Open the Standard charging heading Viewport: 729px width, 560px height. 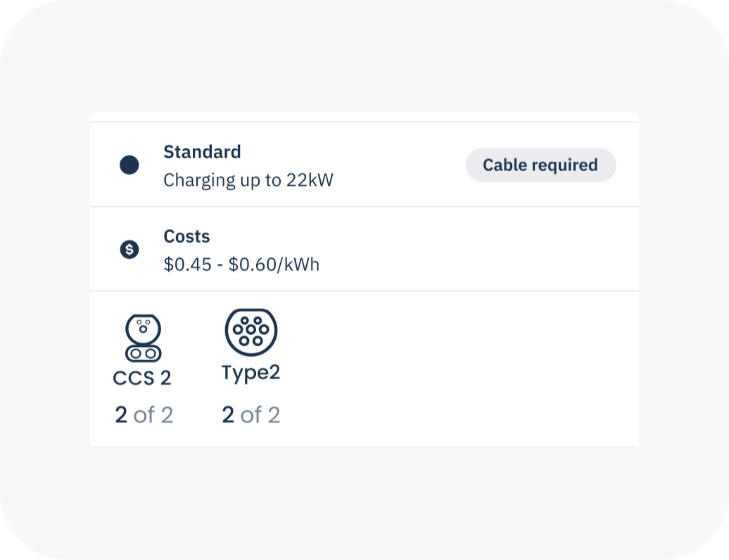[x=202, y=152]
